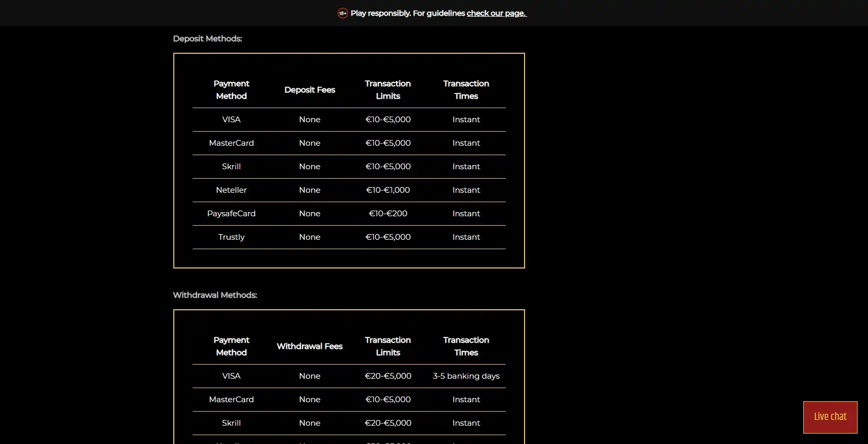Click the "Play responsibly" banner text
Screen dimensions: 868x444
pyautogui.click(x=407, y=13)
